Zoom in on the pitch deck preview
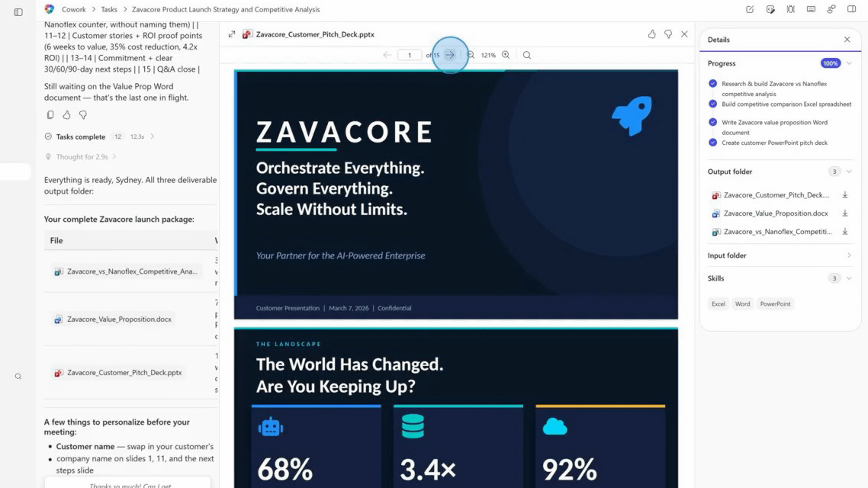 click(x=506, y=55)
